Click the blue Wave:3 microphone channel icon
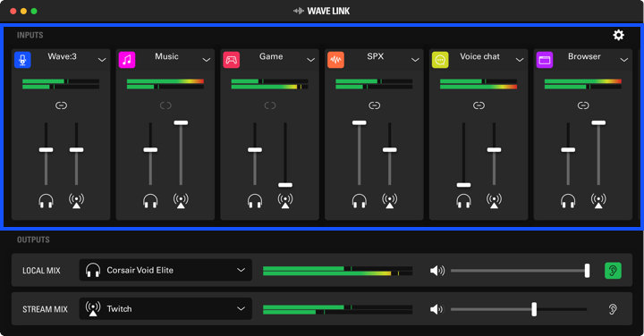 22,60
